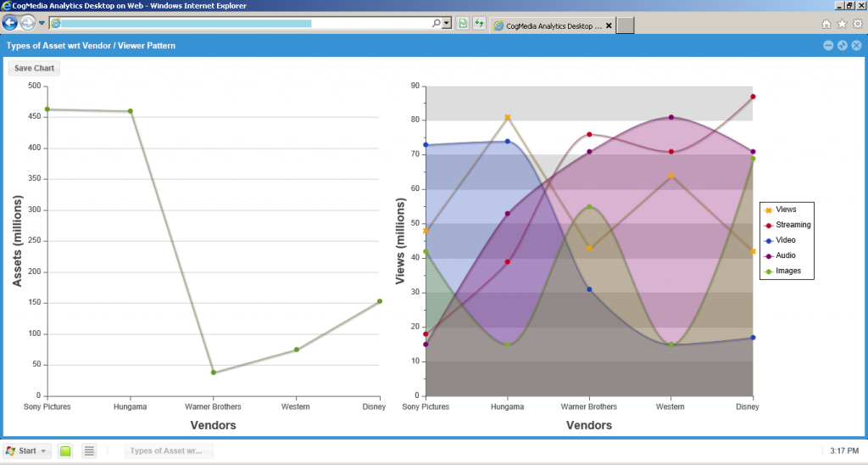
Task: Click the Refresh page icon
Action: pyautogui.click(x=479, y=24)
